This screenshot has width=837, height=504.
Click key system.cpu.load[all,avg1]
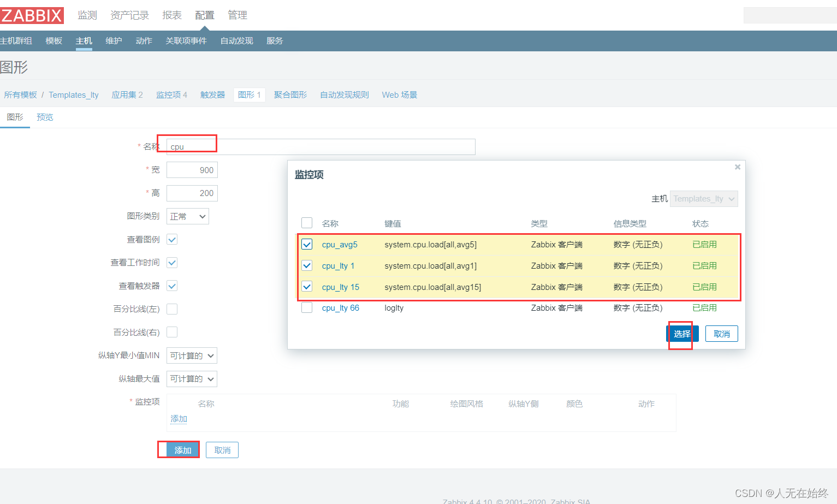(x=431, y=266)
